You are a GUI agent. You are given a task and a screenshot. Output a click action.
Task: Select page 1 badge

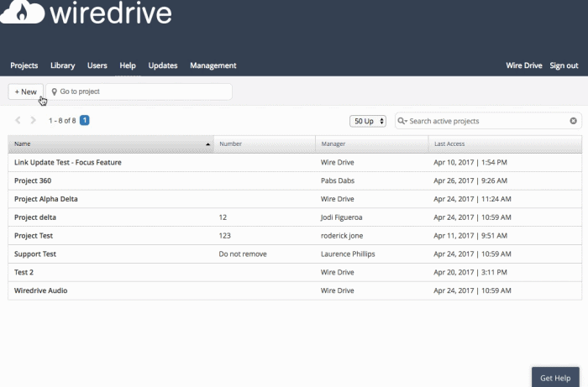(85, 120)
